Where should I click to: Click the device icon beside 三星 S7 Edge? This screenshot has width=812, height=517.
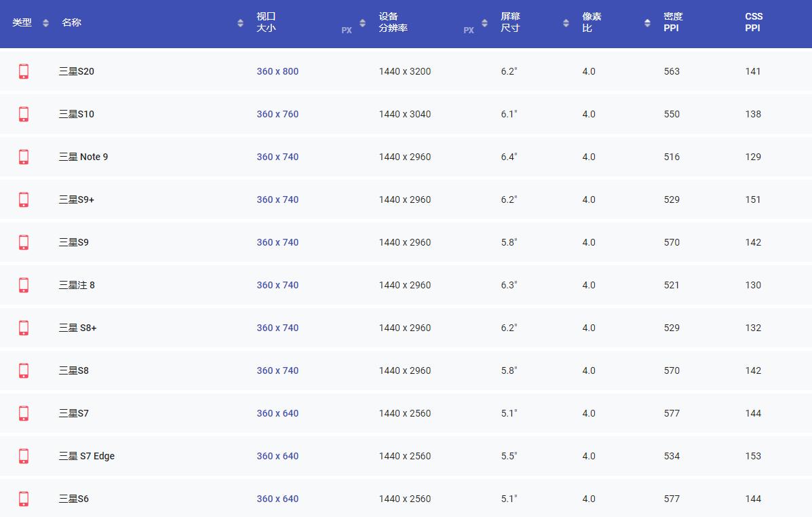24,456
